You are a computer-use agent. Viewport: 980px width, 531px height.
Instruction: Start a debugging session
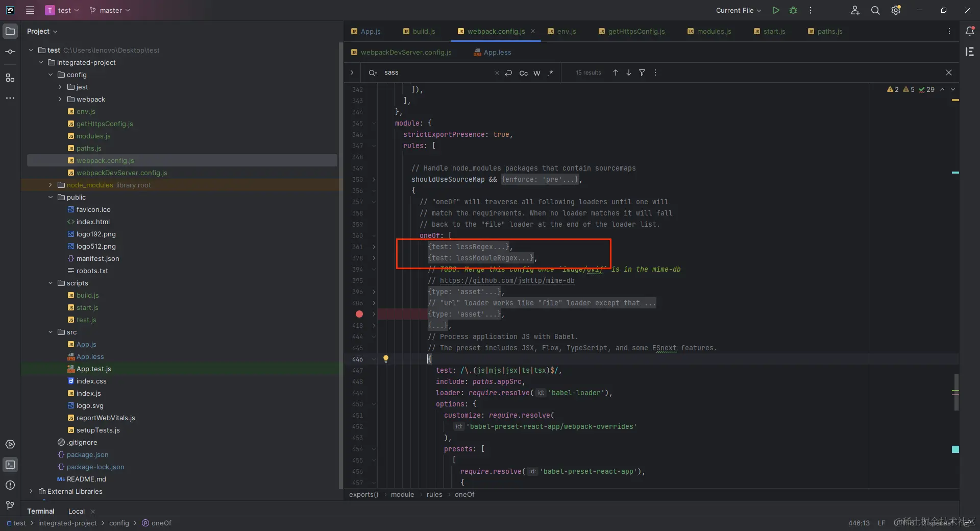(x=793, y=10)
